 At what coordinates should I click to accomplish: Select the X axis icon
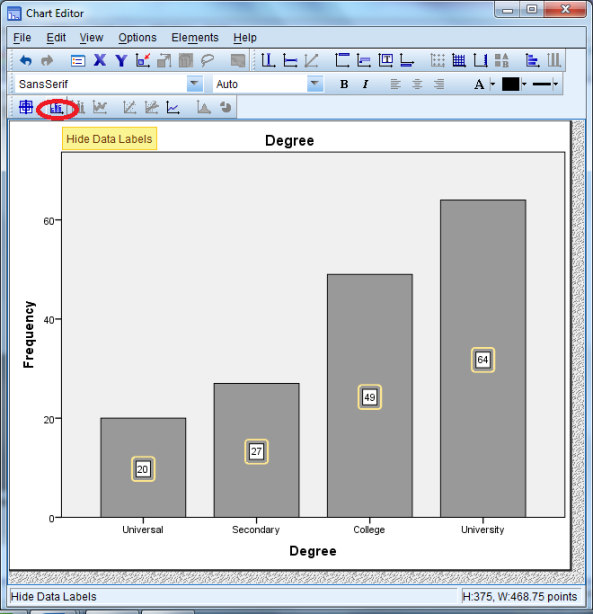click(100, 60)
